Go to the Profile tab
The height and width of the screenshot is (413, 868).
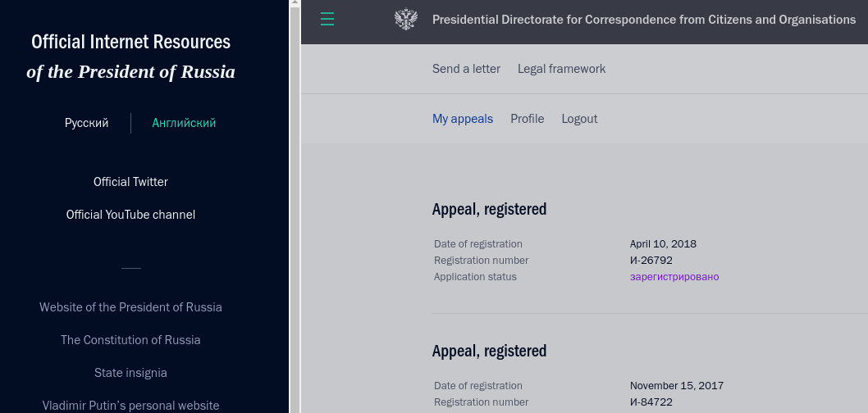pyautogui.click(x=527, y=119)
